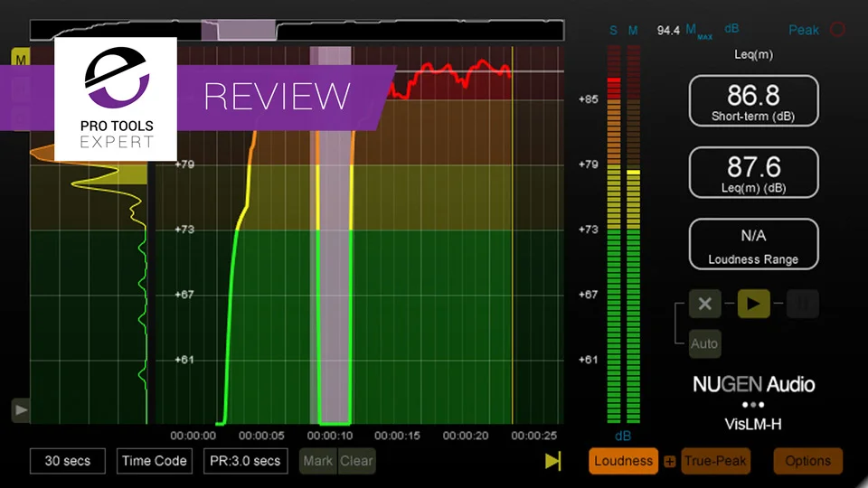This screenshot has height=488, width=868.
Task: Click the small grey play arrow at lower left
Action: [21, 410]
